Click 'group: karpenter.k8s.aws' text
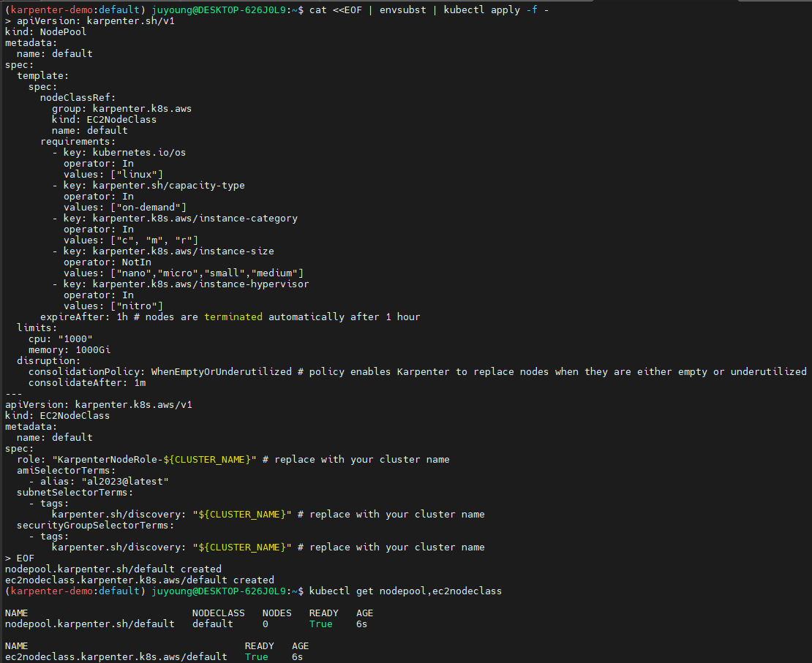Viewport: 812px width, 663px height. [x=121, y=109]
